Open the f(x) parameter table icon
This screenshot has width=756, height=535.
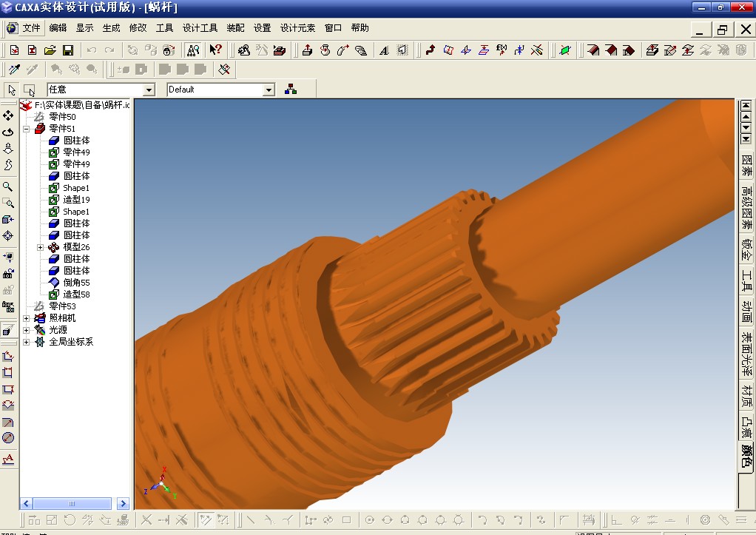pyautogui.click(x=502, y=50)
